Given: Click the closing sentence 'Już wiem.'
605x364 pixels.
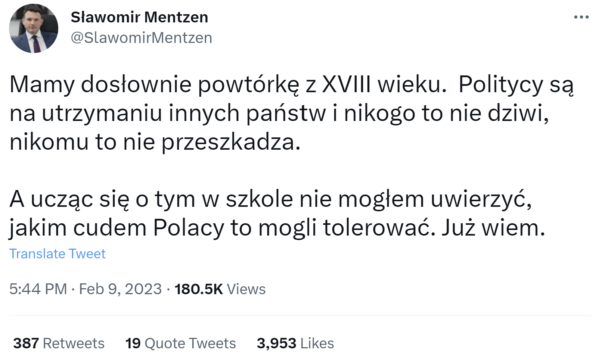Looking at the screenshot, I should [493, 228].
